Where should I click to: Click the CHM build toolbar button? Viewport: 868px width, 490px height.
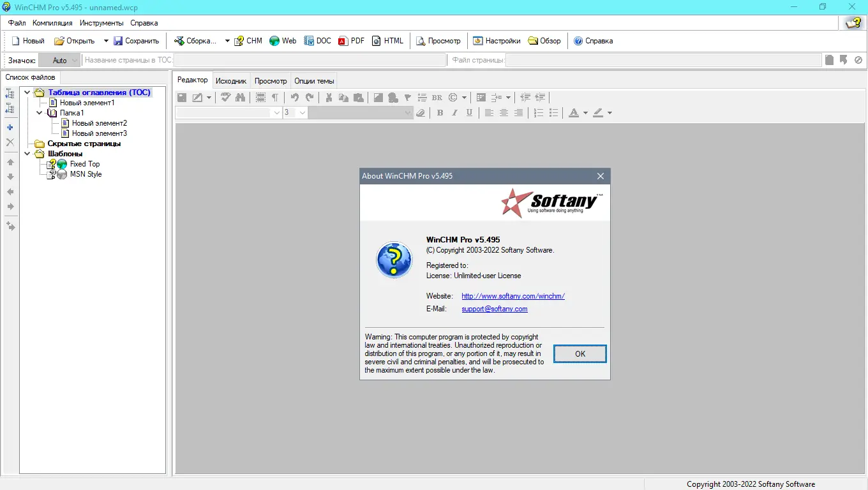248,41
